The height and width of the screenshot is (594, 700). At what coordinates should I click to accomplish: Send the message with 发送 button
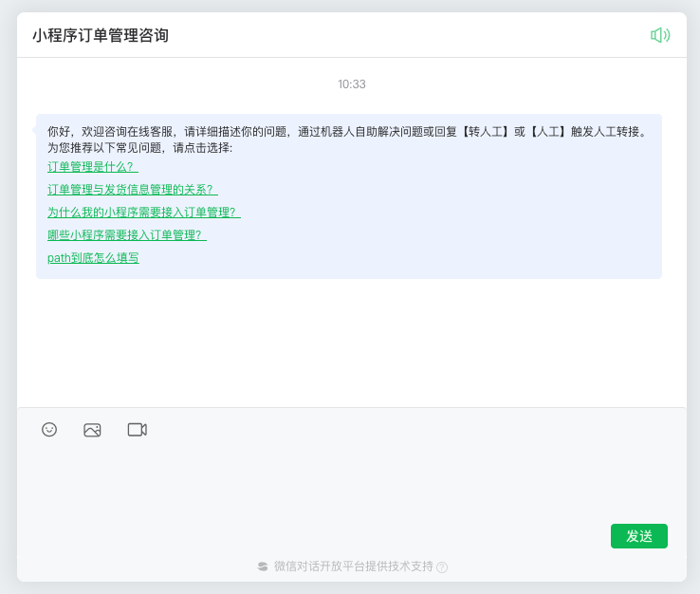pos(639,536)
